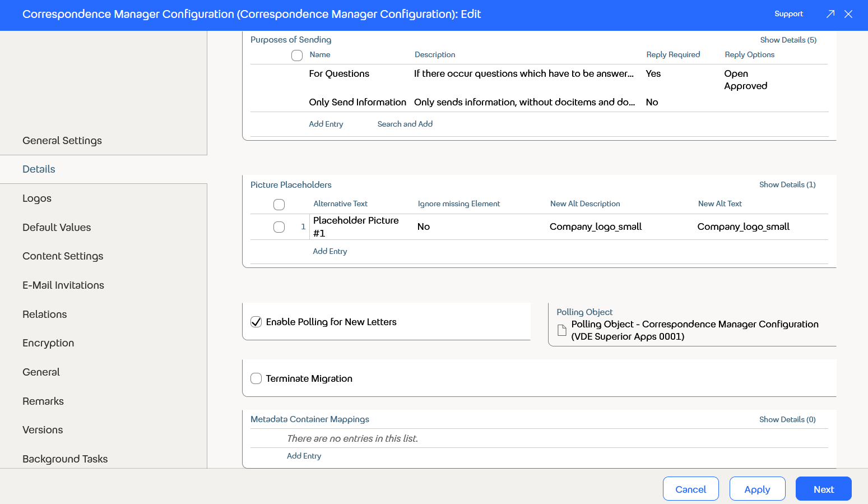Screen dimensions: 868x504
Task: Select all entries in Picture Placeholders
Action: 278,204
